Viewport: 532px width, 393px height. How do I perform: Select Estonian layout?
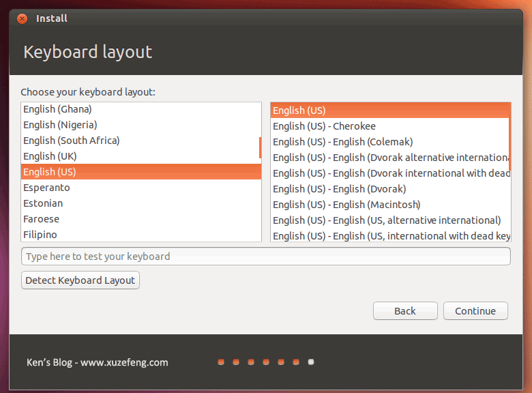[141, 203]
